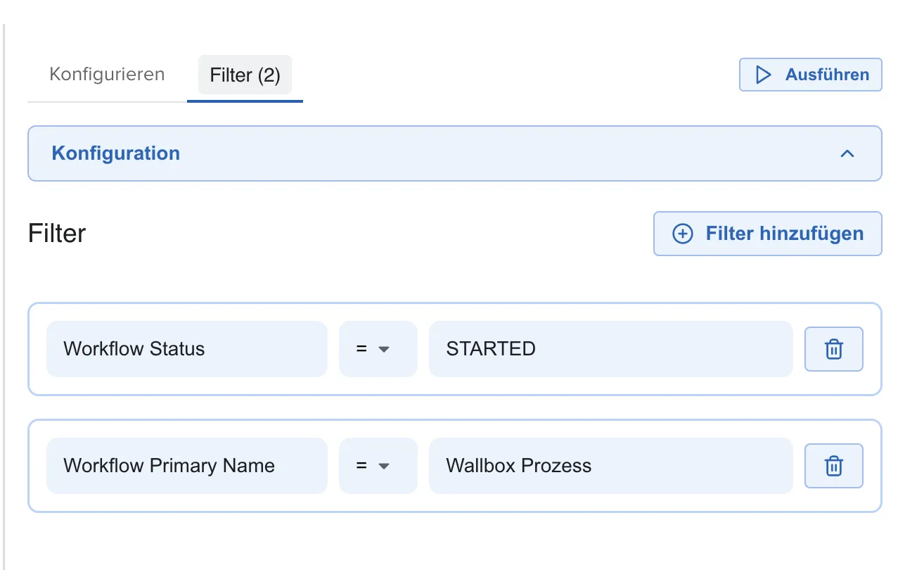Add a new filter with Filter hinzufügen
Screen dimensions: 924x570
tap(768, 234)
